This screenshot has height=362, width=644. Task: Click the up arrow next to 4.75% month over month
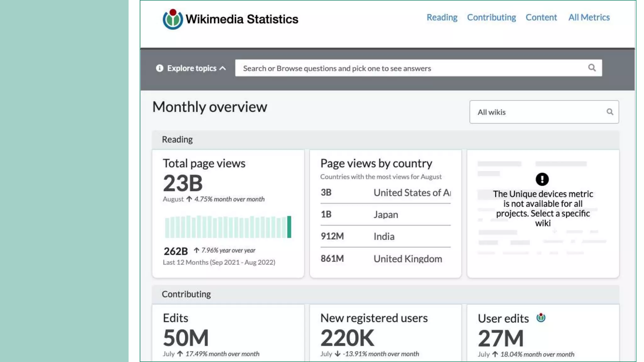[189, 199]
